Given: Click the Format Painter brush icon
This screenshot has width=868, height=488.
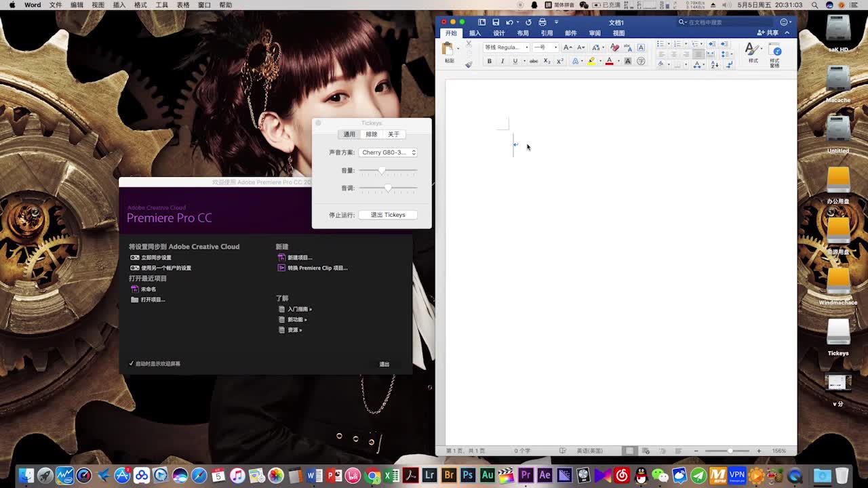Looking at the screenshot, I should (x=469, y=64).
